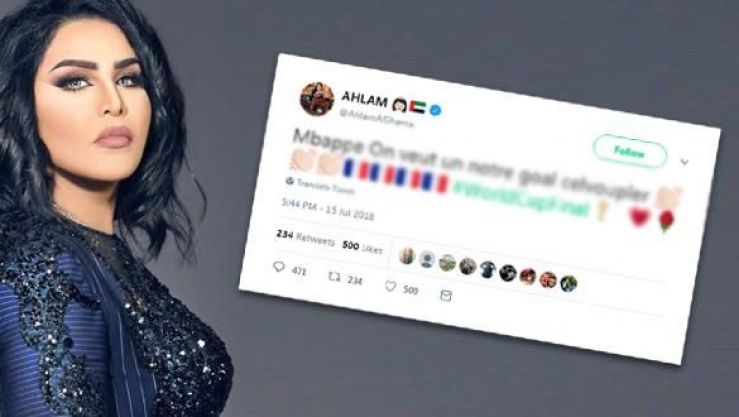
Task: Click the Follow button
Action: [x=630, y=152]
